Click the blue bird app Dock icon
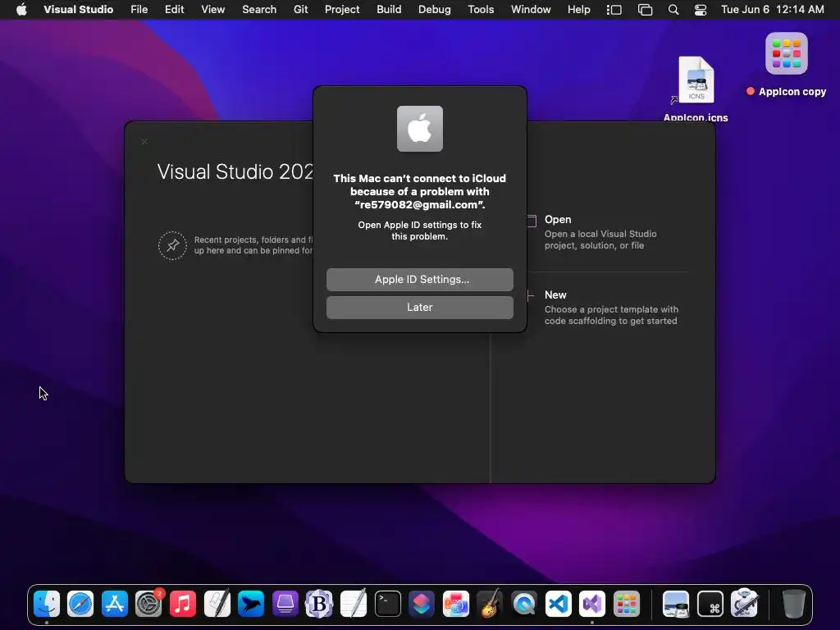The width and height of the screenshot is (840, 630). pos(251,604)
